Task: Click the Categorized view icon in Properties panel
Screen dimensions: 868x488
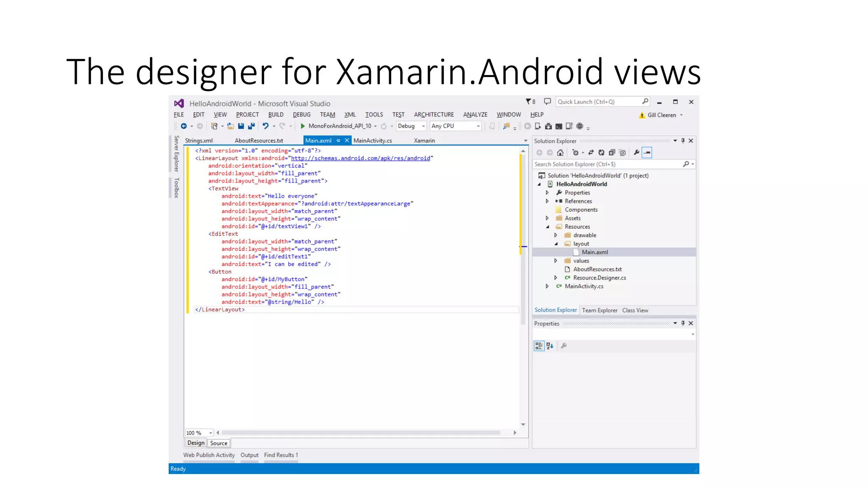Action: 539,346
